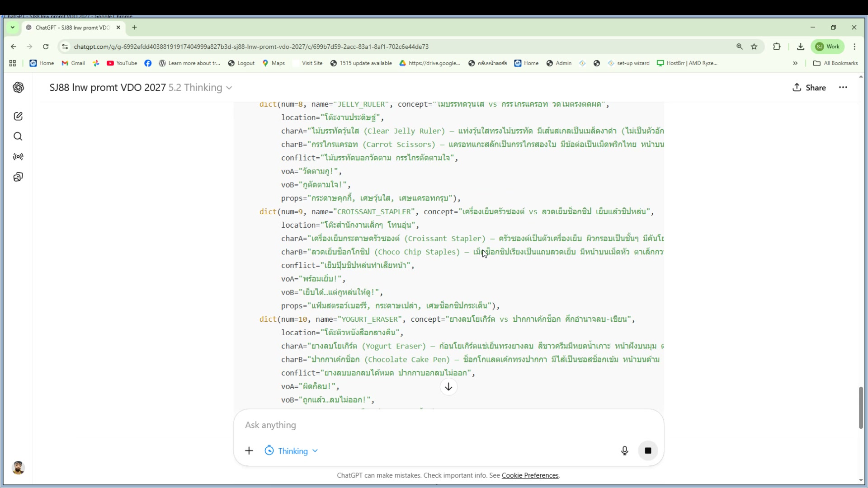Open the bottom sidebar icon above the avatar
868x488 pixels.
tap(18, 177)
